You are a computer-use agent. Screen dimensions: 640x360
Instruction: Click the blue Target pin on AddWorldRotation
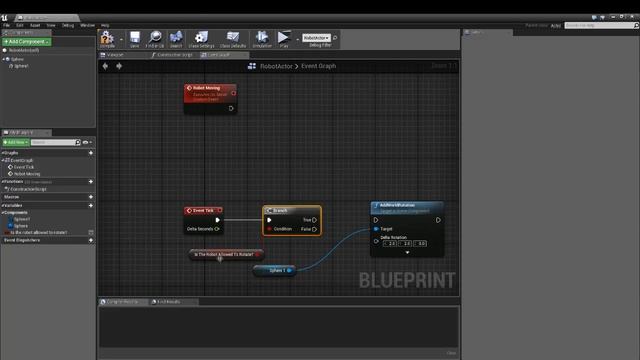click(x=376, y=229)
